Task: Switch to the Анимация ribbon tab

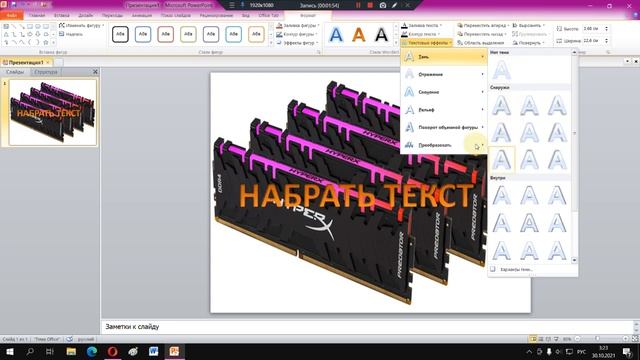Action: pyautogui.click(x=142, y=15)
